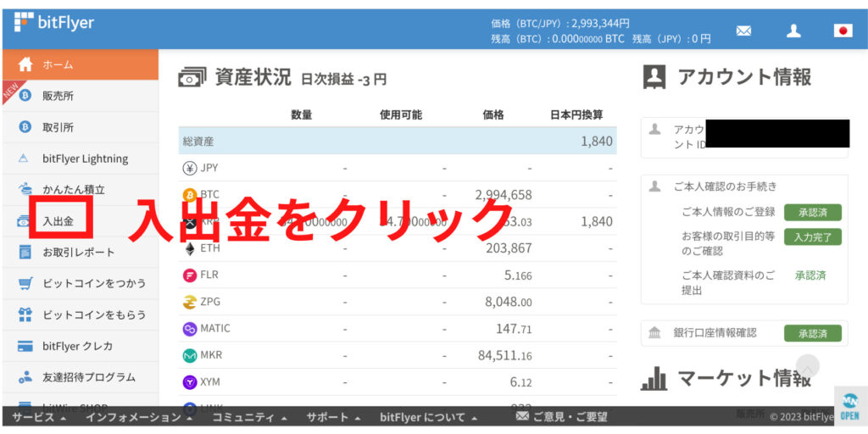
Task: Click the ZPG coin icon
Action: tap(190, 303)
